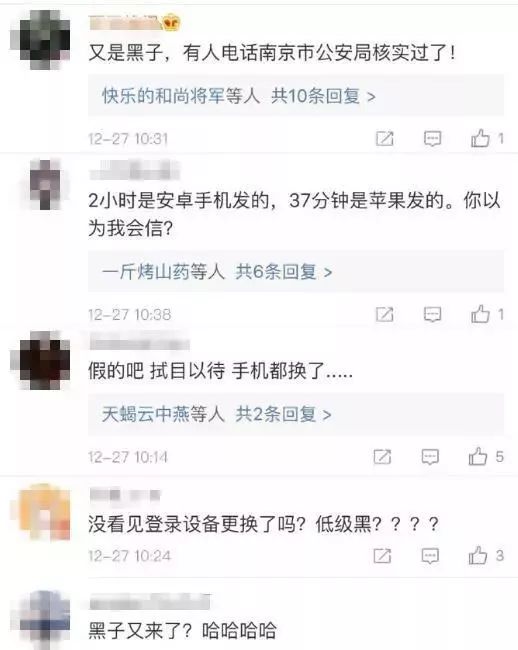Like the comment posted at 12-27 10:31
This screenshot has height=650, width=518.
480,138
